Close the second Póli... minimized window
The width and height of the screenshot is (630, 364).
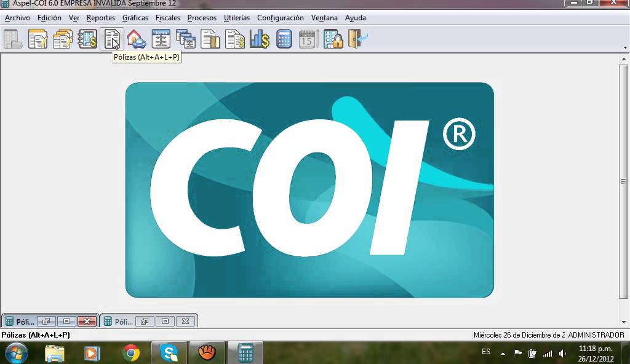click(x=185, y=321)
